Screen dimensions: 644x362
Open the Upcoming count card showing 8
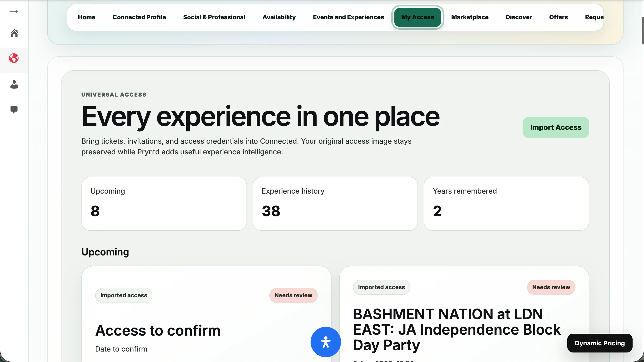164,204
